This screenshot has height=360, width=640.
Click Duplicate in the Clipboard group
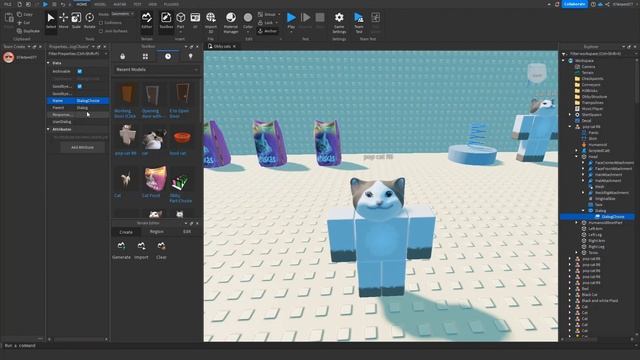(x=28, y=31)
